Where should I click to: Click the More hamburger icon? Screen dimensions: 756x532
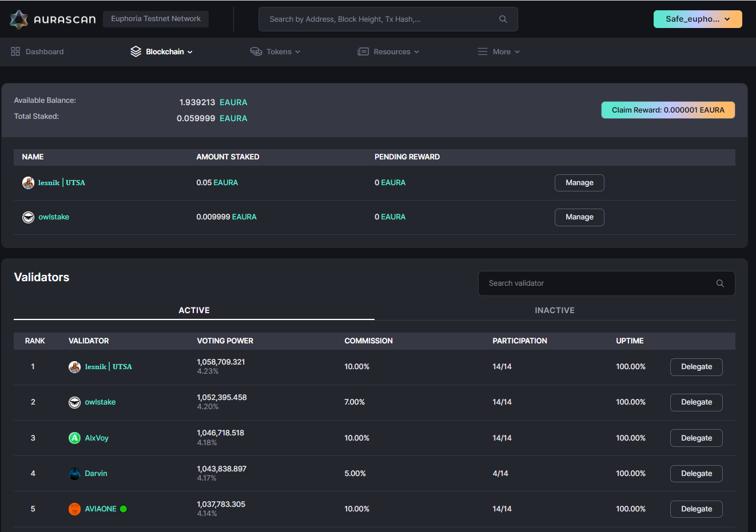[483, 51]
